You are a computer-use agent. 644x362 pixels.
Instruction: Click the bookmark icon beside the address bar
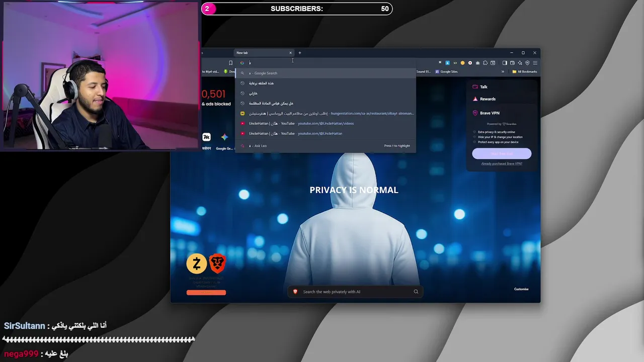coord(230,63)
